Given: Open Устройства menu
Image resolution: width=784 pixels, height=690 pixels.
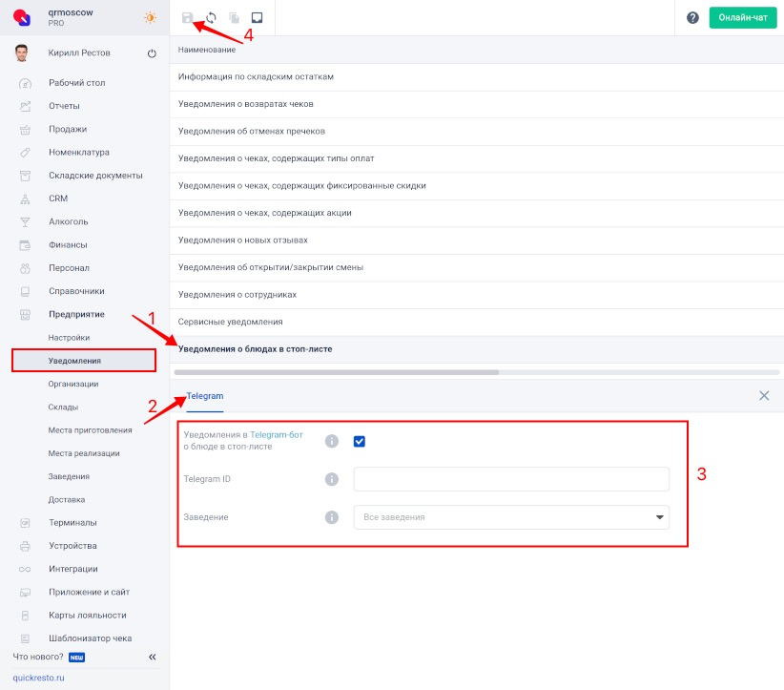Looking at the screenshot, I should click(72, 546).
